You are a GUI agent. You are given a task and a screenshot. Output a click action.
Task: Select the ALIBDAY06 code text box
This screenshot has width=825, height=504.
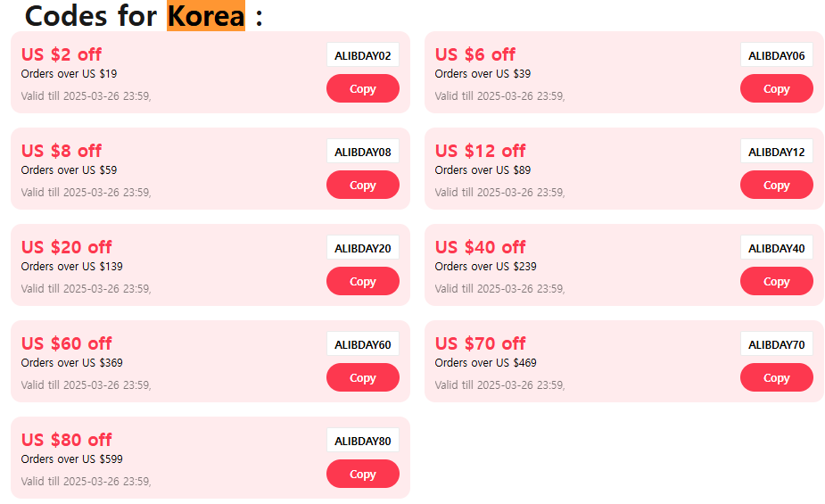click(776, 55)
